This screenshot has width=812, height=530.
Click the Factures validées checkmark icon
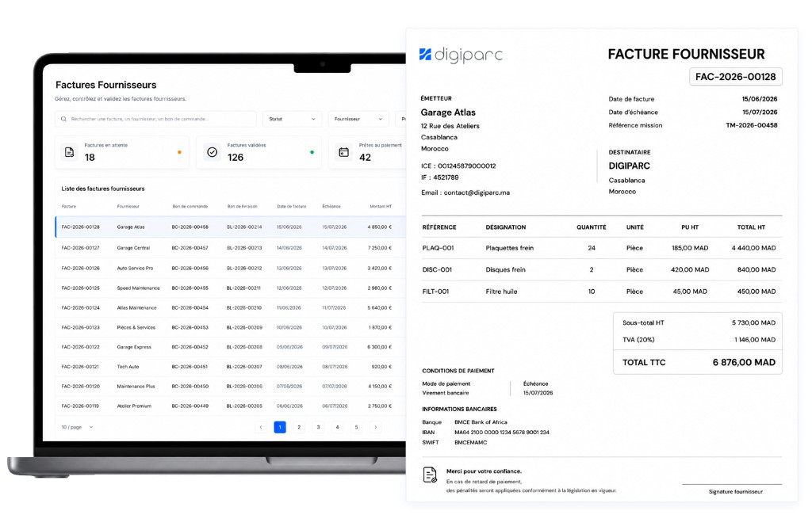[x=213, y=152]
